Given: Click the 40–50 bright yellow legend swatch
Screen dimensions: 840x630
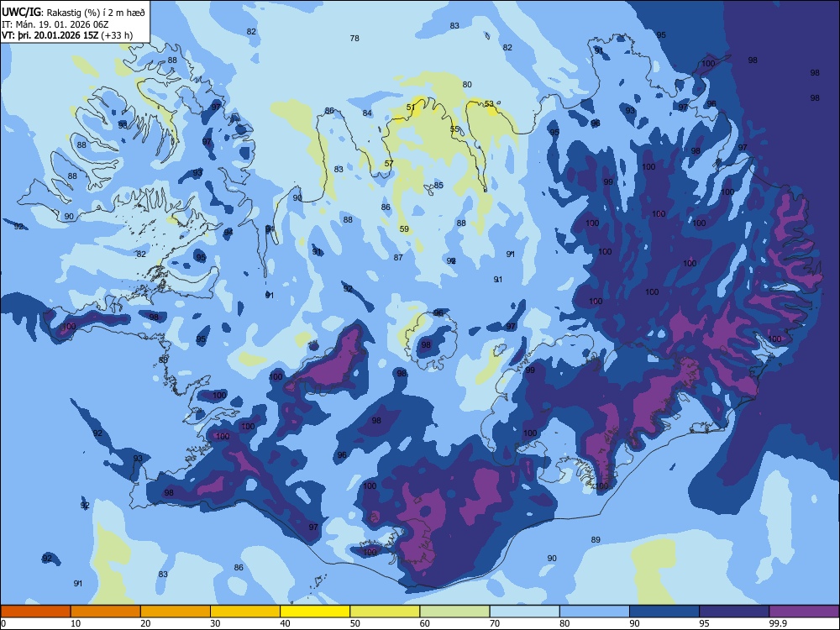Looking at the screenshot, I should click(x=315, y=612).
